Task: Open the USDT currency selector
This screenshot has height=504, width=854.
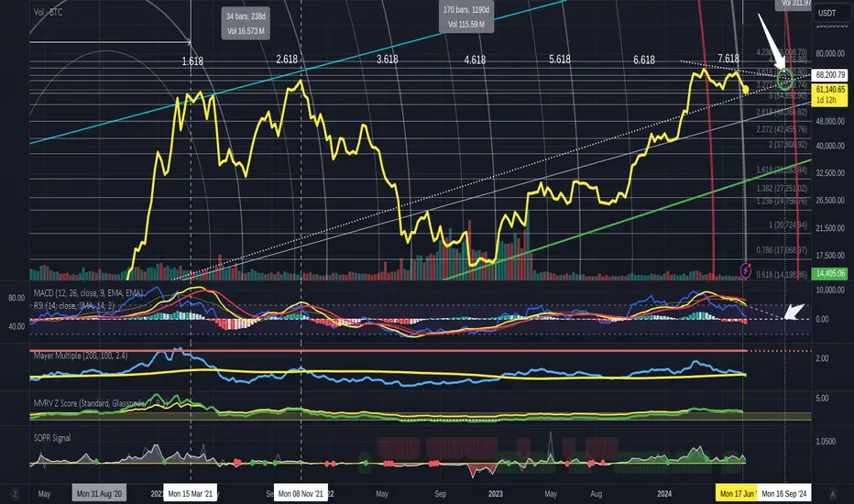Action: 827,13
